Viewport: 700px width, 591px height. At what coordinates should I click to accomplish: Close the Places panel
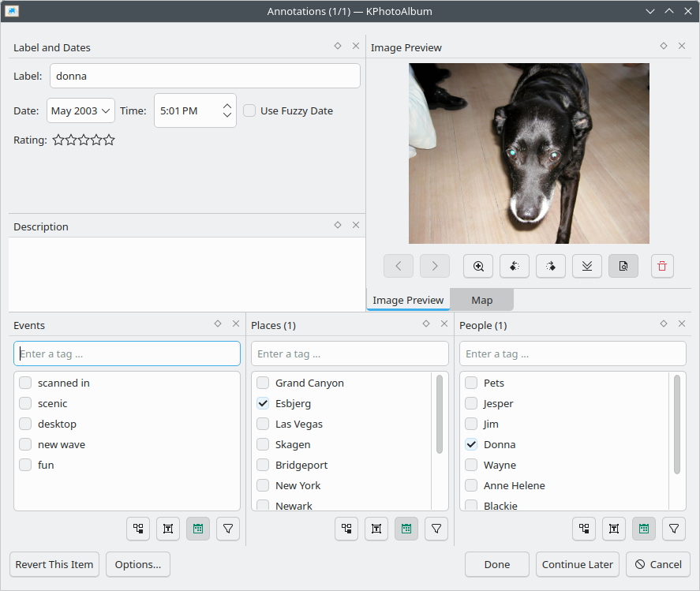[444, 324]
